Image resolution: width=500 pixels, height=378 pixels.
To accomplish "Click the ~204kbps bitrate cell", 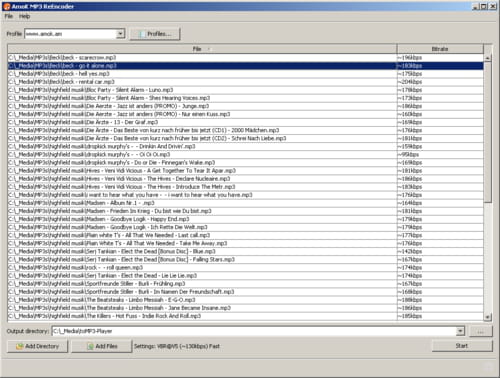I will pos(440,82).
